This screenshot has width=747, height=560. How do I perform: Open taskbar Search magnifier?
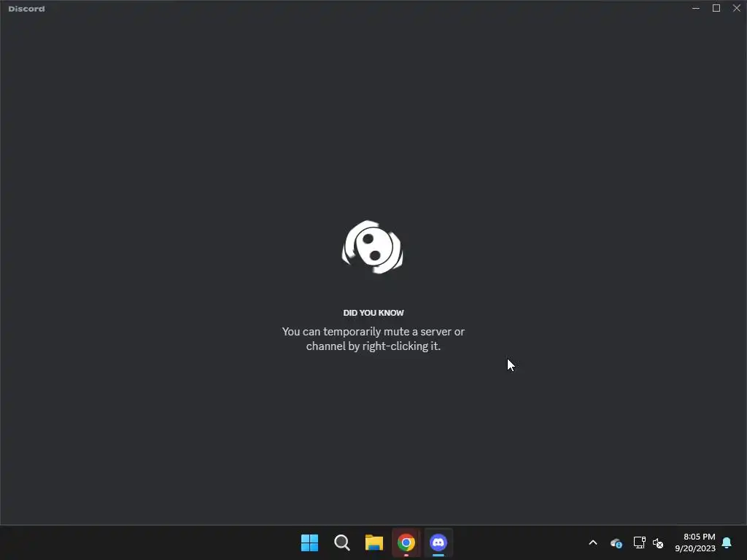(x=341, y=542)
